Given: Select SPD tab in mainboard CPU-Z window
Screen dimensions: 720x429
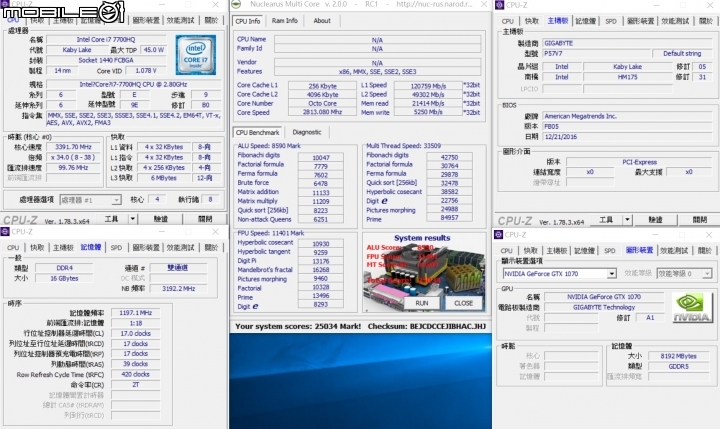Looking at the screenshot, I should pyautogui.click(x=611, y=21).
